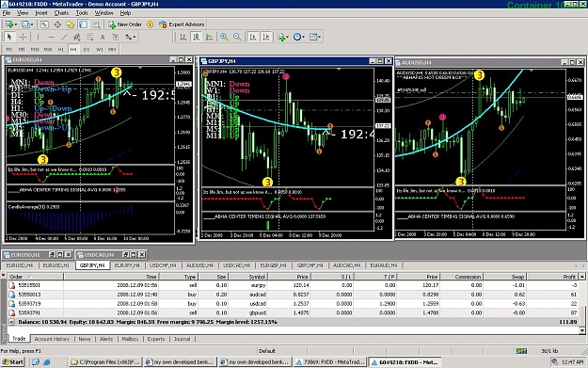Switch chart to Bar Chart type

click(183, 37)
